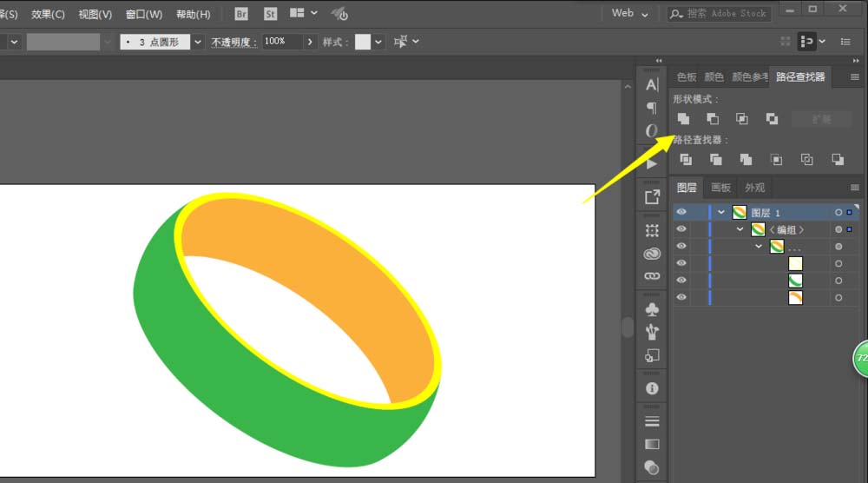This screenshot has height=483, width=868.
Task: Open the 窗口(W) menu
Action: pyautogui.click(x=144, y=15)
